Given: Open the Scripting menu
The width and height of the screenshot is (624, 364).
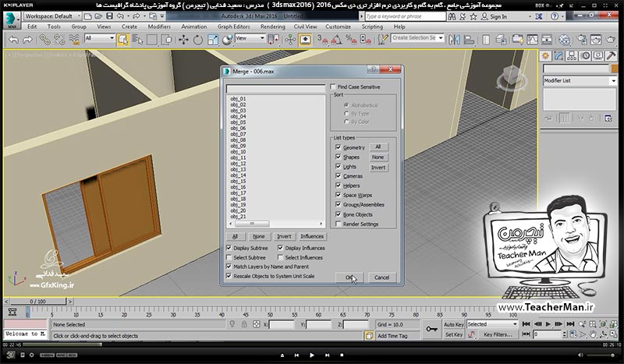Looking at the screenshot, I should click(x=372, y=27).
